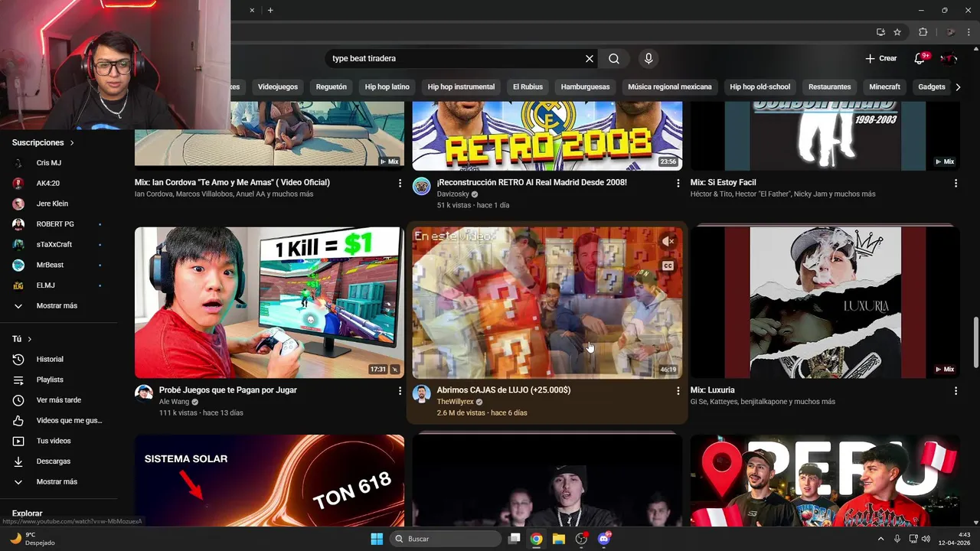Open YouTube notifications bell
The height and width of the screenshot is (551, 980).
click(x=920, y=58)
